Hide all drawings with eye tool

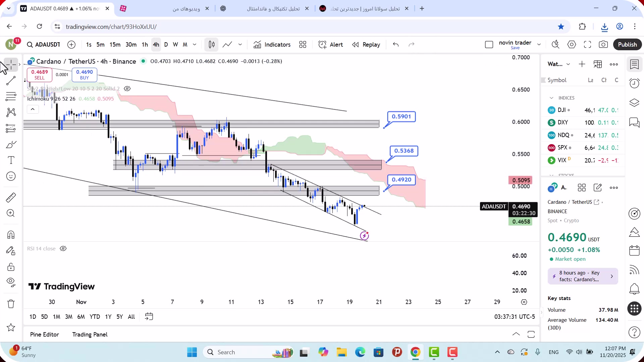coord(11,283)
